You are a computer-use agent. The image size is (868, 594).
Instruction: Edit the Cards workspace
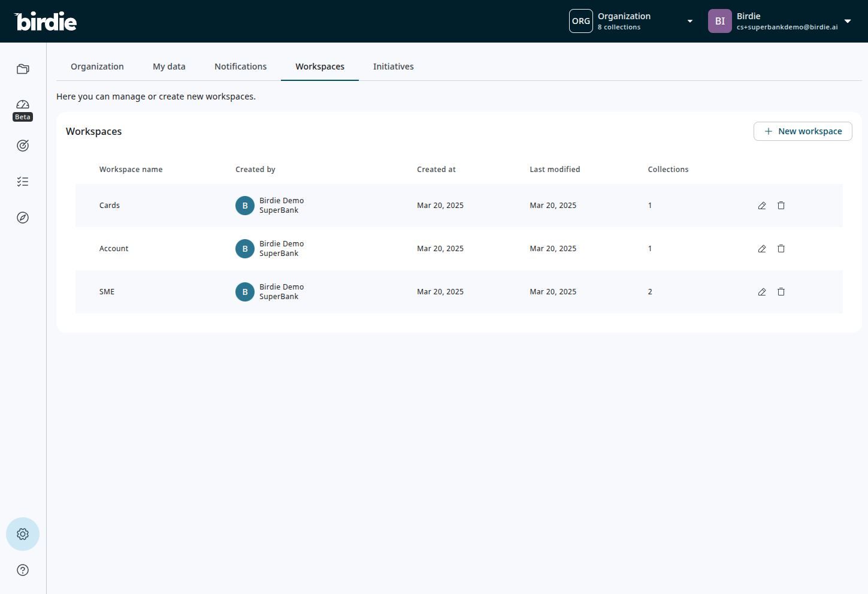(762, 206)
